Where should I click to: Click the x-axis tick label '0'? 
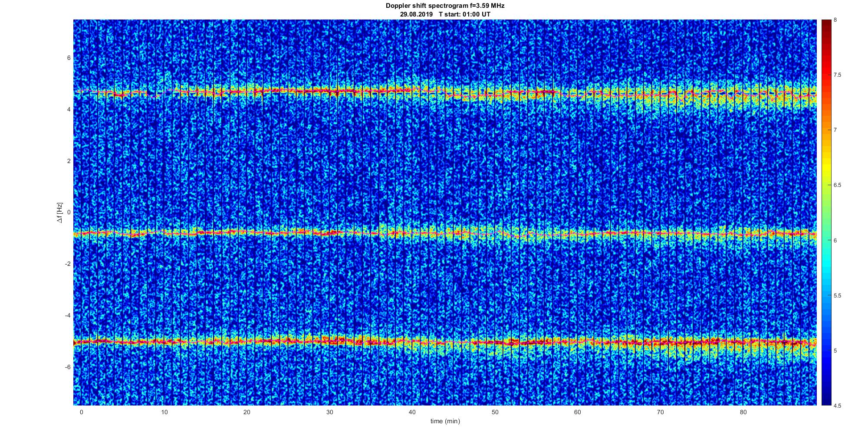(81, 412)
